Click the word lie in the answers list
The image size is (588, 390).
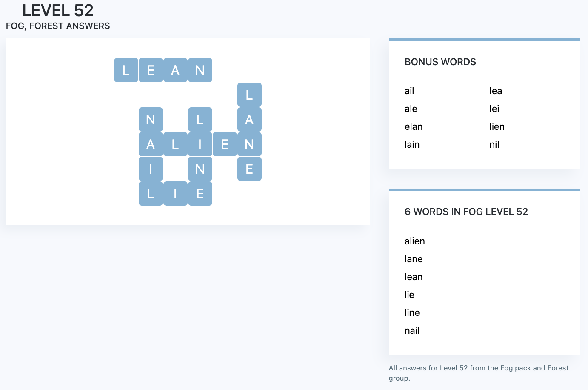tap(409, 295)
